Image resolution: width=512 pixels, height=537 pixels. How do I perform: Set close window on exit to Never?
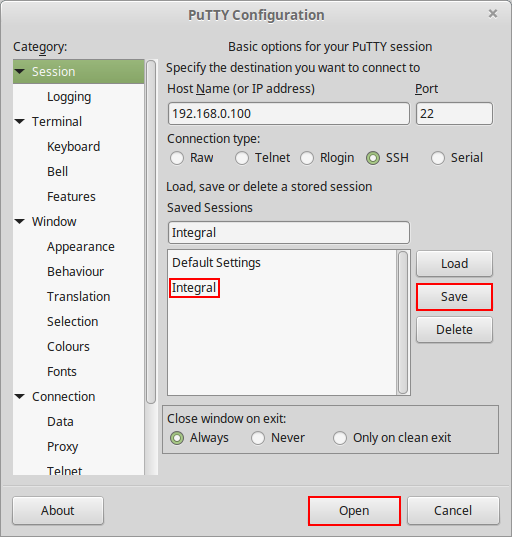tap(258, 438)
